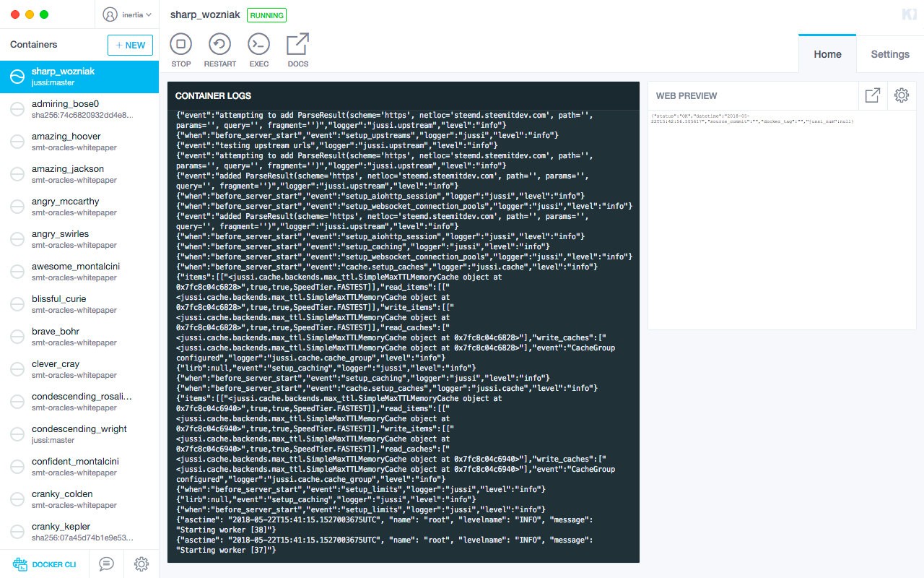The width and height of the screenshot is (924, 578).
Task: Open the feedback chat icon
Action: 106,564
